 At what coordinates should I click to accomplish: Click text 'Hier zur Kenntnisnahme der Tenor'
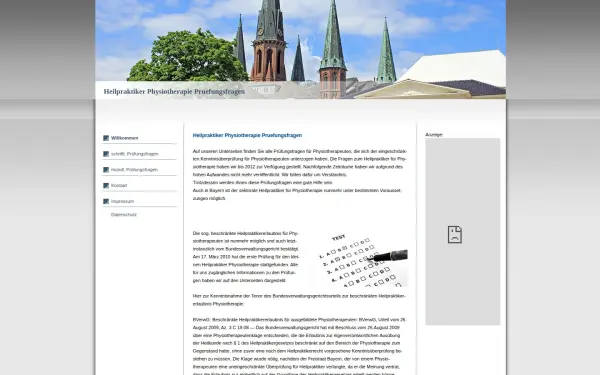(x=299, y=300)
